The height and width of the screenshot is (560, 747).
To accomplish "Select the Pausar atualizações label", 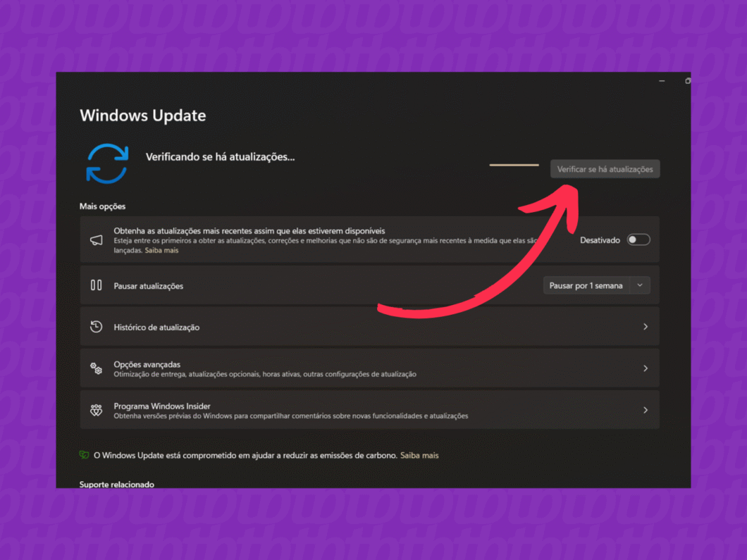I will click(149, 286).
